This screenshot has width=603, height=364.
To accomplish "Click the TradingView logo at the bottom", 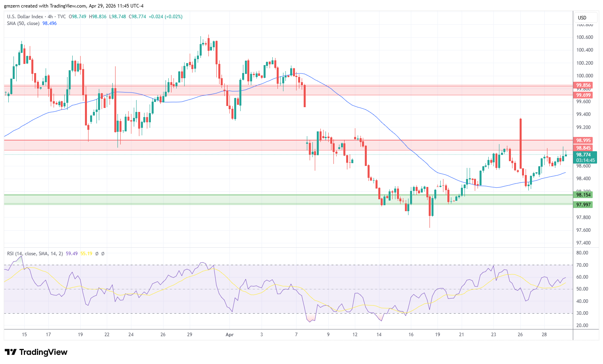I will click(x=36, y=352).
